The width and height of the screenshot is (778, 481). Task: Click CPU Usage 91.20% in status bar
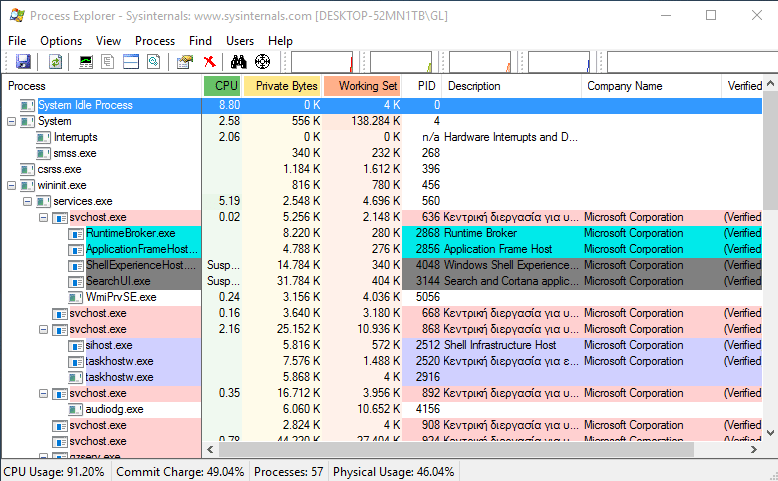(x=54, y=472)
